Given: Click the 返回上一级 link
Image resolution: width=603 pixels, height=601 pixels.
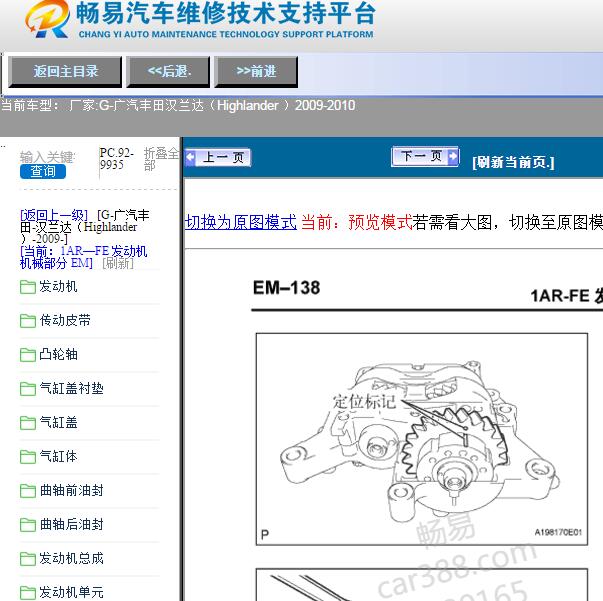Looking at the screenshot, I should (54, 215).
